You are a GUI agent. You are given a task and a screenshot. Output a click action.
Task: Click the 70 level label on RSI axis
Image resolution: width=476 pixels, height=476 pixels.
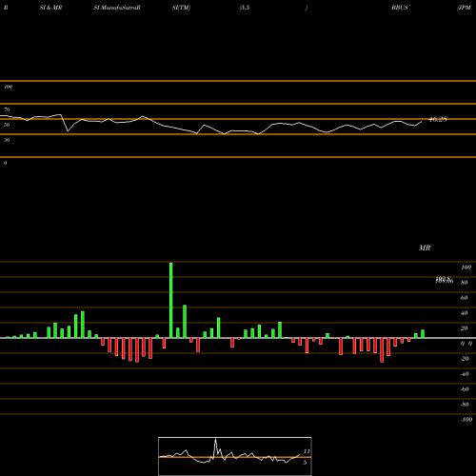(x=7, y=109)
